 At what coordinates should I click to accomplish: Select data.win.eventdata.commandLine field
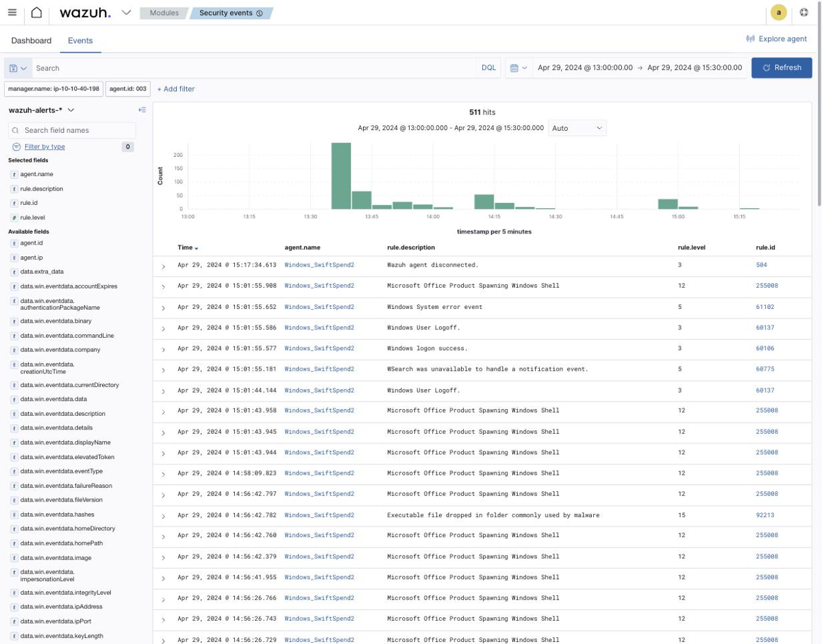(67, 335)
